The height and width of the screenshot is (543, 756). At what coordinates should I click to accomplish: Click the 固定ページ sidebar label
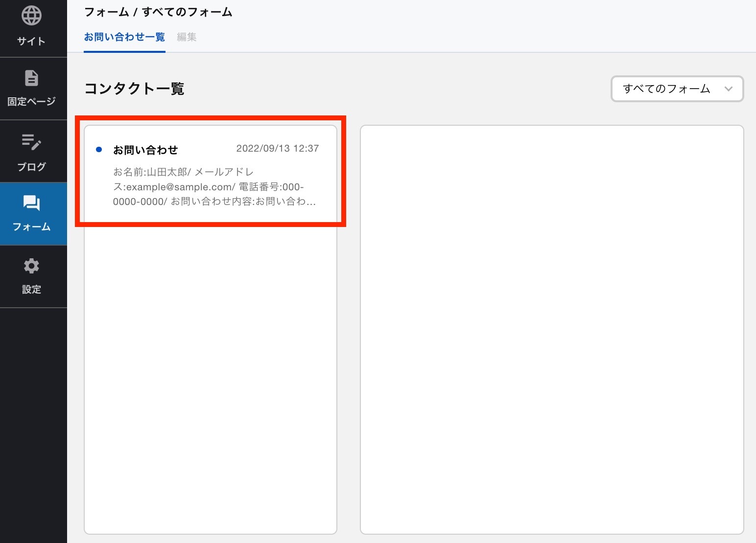pyautogui.click(x=31, y=102)
